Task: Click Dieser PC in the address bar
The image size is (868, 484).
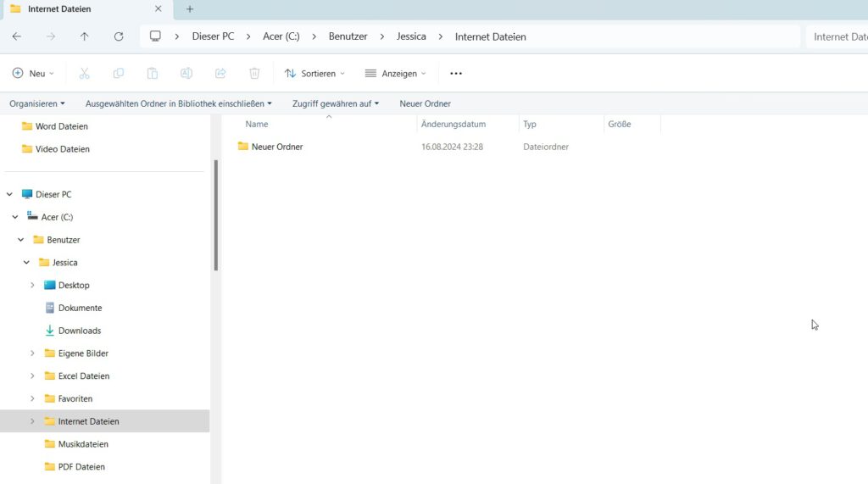Action: point(213,36)
